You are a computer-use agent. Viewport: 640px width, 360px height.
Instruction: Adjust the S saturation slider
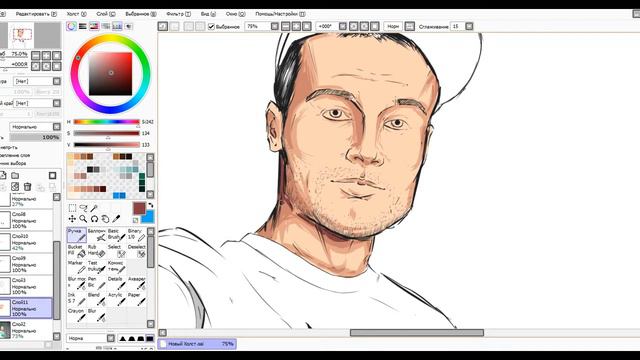pyautogui.click(x=107, y=133)
